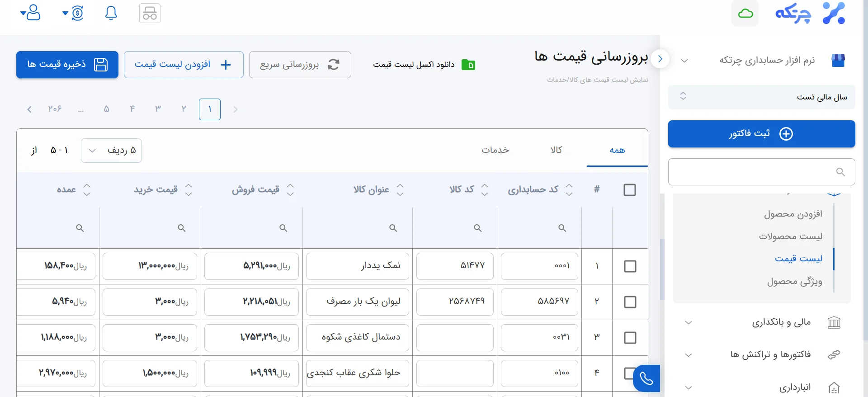The image size is (868, 397).
Task: Click the sidebar search magnifier icon
Action: coord(840,172)
